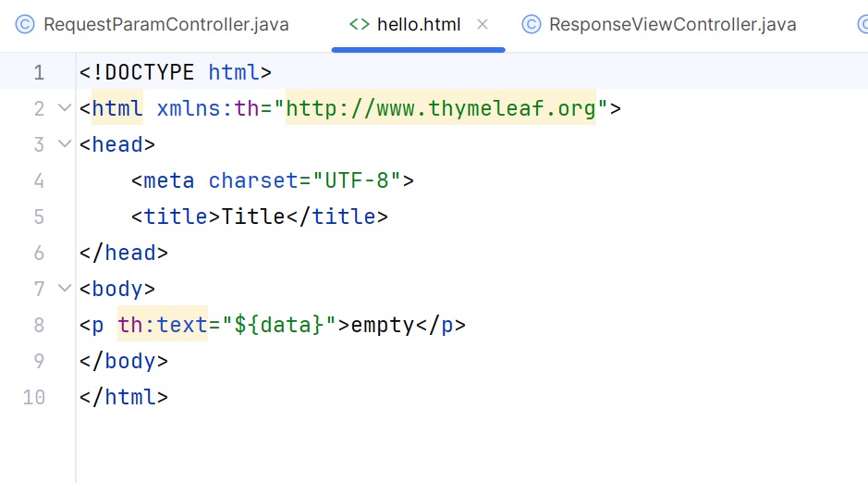
Task: Click the http://www.thymeleaf.org URL string
Action: point(441,108)
